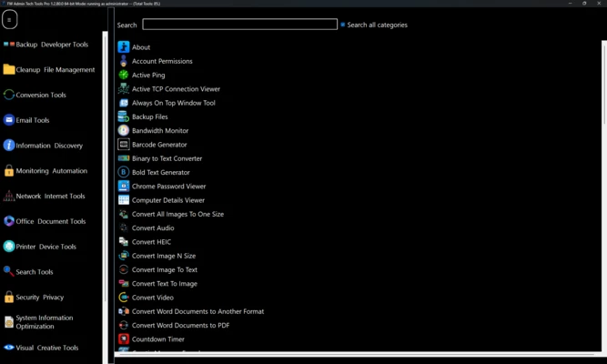607x364 pixels.
Task: Click the Bandwidth Monitor icon
Action: 124,130
